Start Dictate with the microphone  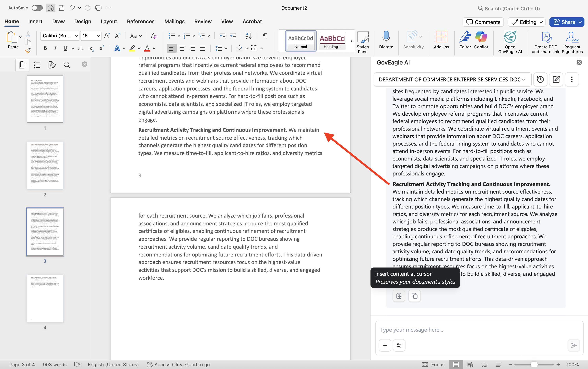[386, 40]
